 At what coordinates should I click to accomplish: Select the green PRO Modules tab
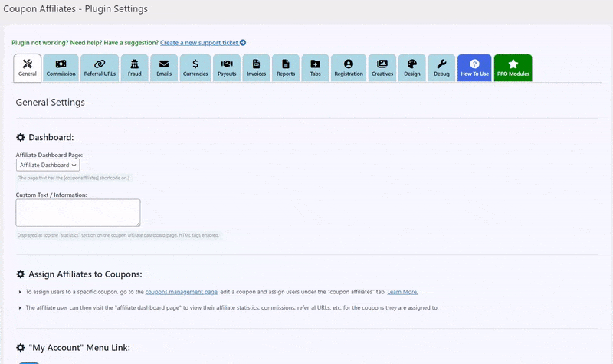[513, 68]
